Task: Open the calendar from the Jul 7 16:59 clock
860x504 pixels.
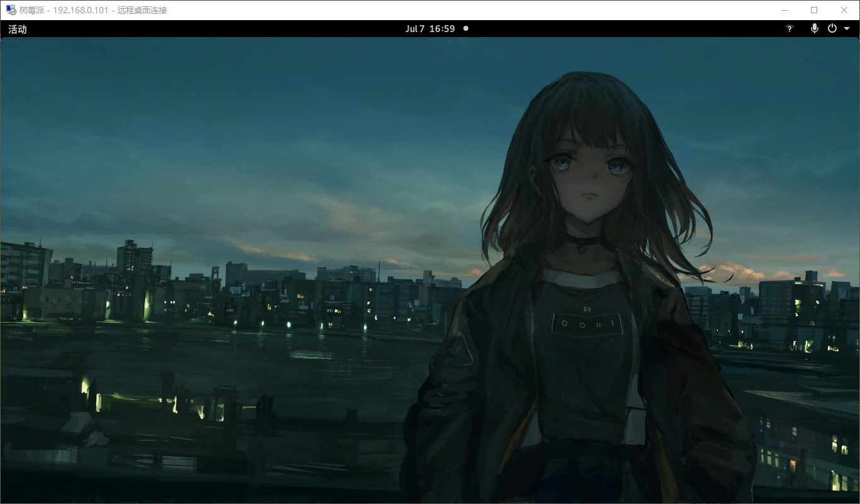Action: pos(430,29)
